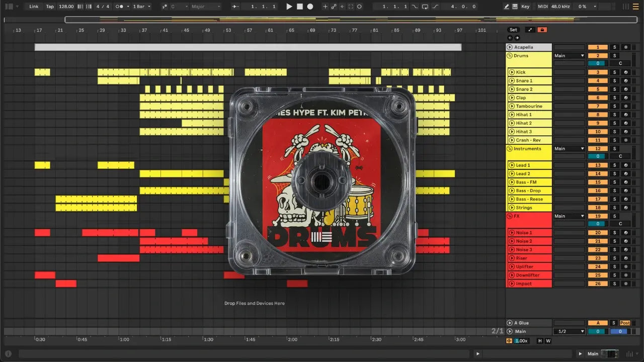Screen dimensions: 644x362
Task: Toggle the Bass - FM track activator 15
Action: tap(598, 182)
